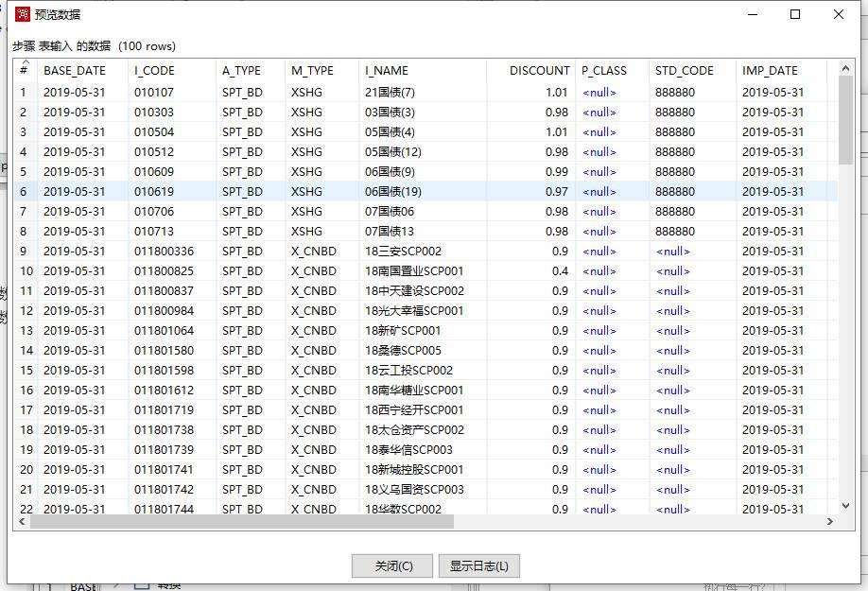Click the Kettle app icon in title bar

pyautogui.click(x=22, y=14)
